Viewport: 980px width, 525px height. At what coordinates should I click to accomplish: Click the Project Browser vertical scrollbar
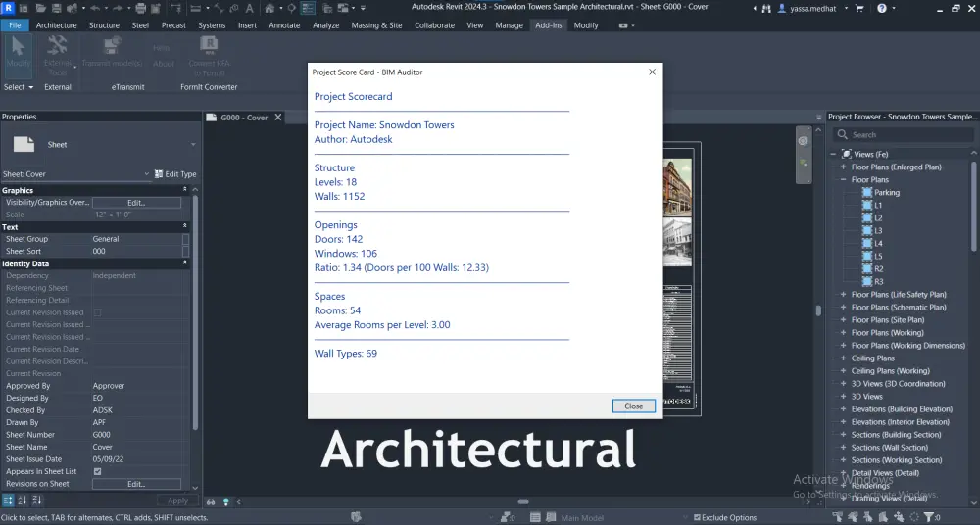[974, 207]
